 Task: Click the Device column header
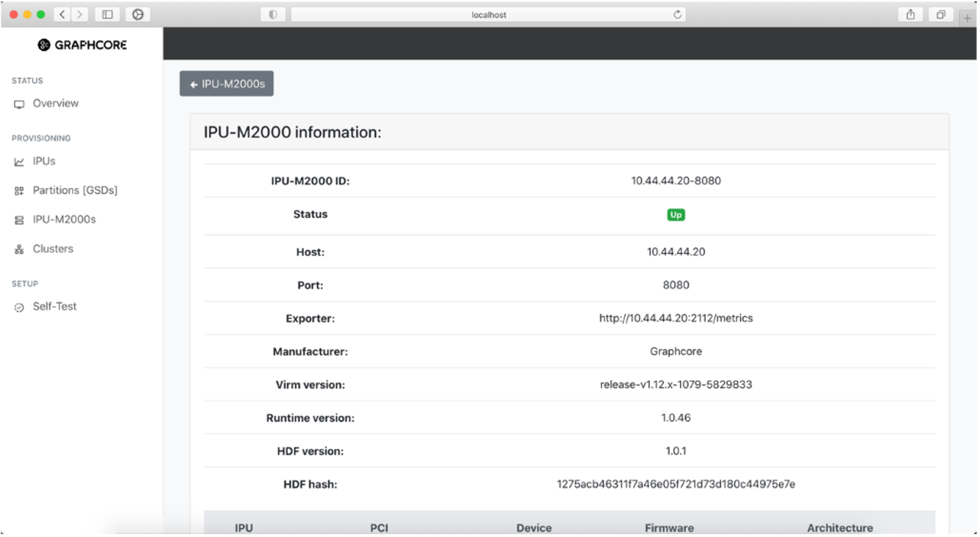533,527
